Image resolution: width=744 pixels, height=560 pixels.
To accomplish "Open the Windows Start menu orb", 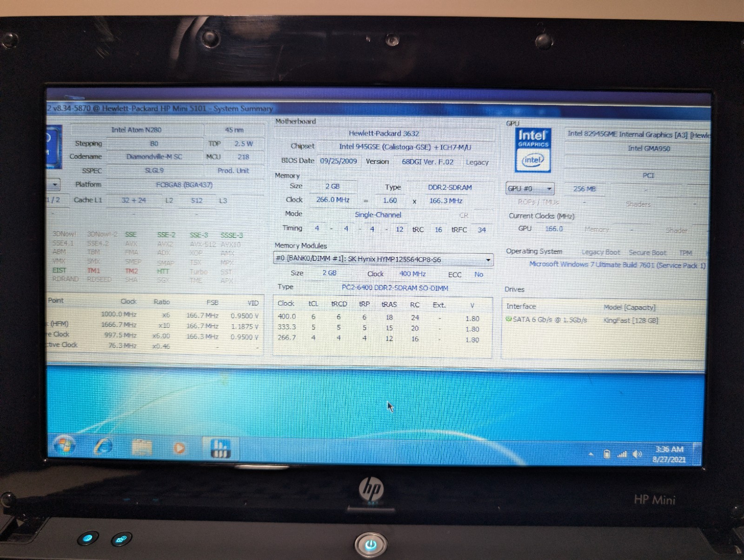I will (65, 445).
